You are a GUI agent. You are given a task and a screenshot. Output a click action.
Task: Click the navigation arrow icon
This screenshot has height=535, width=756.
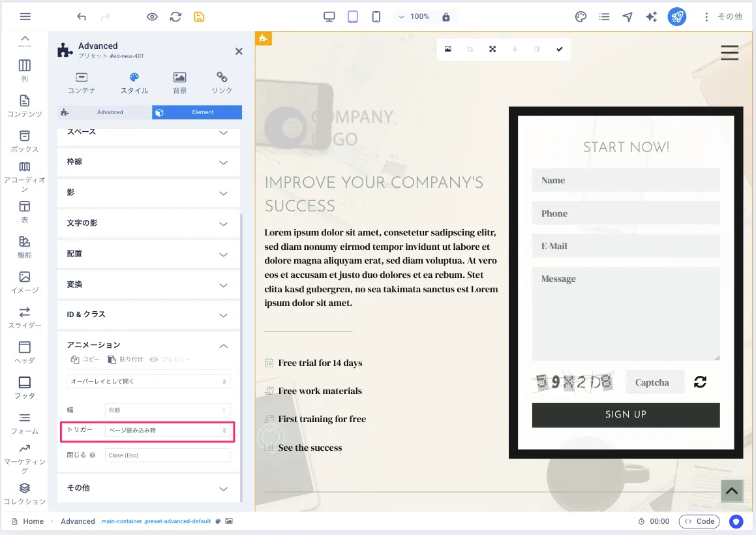[627, 17]
